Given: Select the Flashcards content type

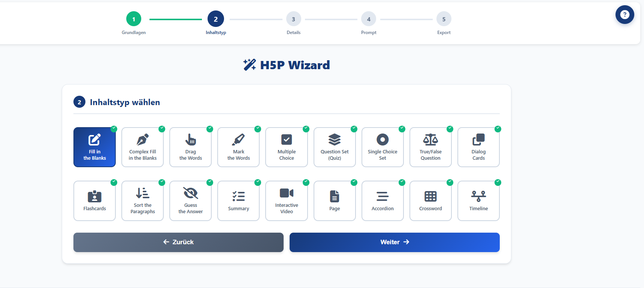Looking at the screenshot, I should click(x=94, y=201).
